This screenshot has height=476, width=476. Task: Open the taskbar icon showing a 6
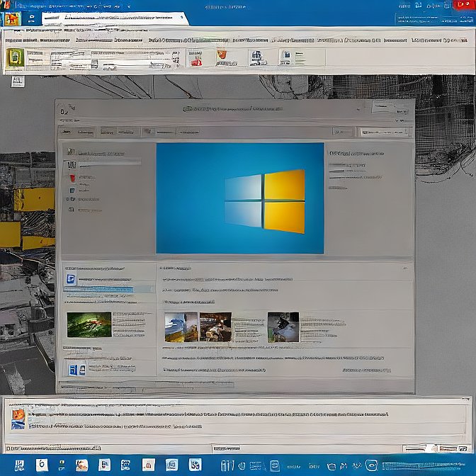[x=42, y=465]
